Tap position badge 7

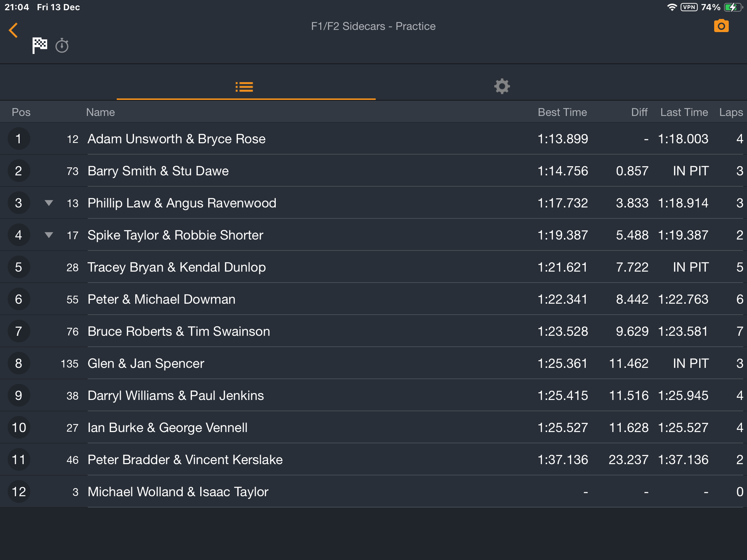click(x=19, y=331)
